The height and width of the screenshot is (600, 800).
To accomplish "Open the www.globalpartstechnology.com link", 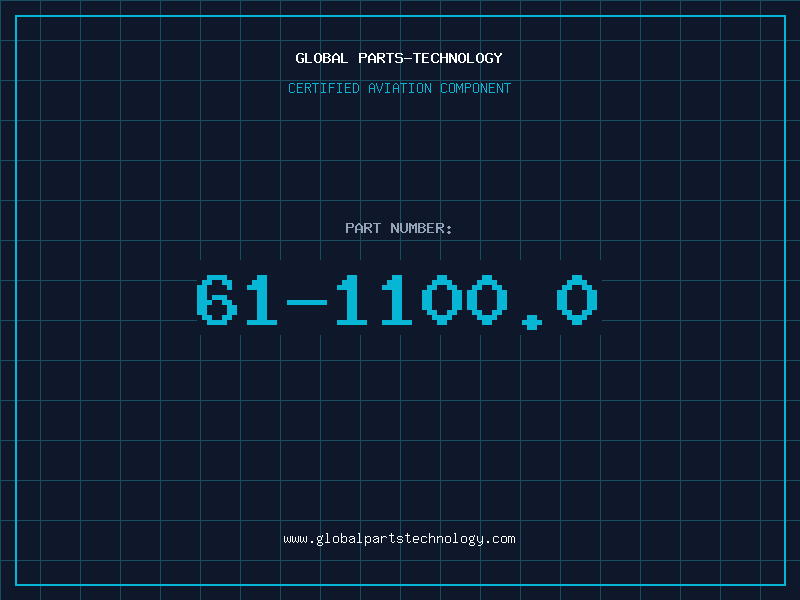I will (399, 539).
